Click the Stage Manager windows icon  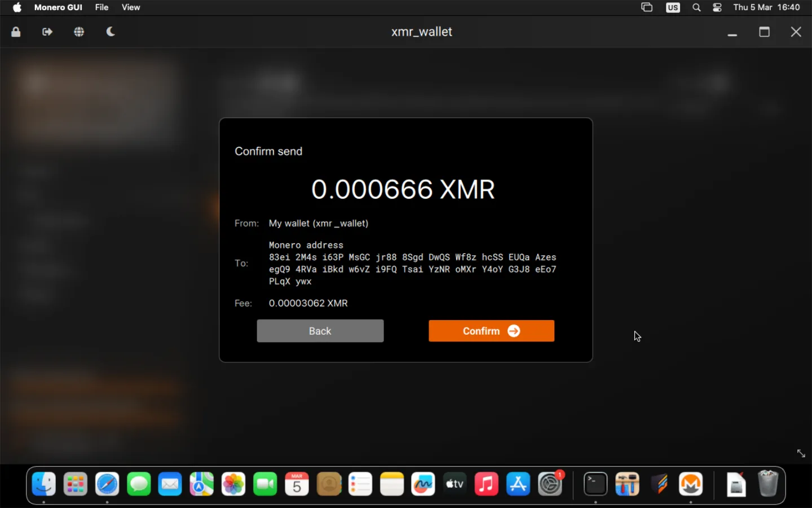tap(647, 7)
